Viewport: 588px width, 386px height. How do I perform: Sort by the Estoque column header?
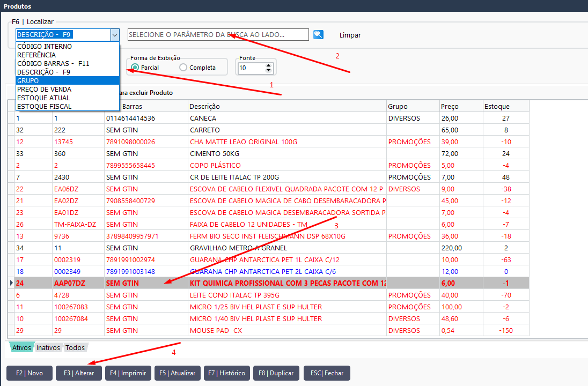[506, 107]
